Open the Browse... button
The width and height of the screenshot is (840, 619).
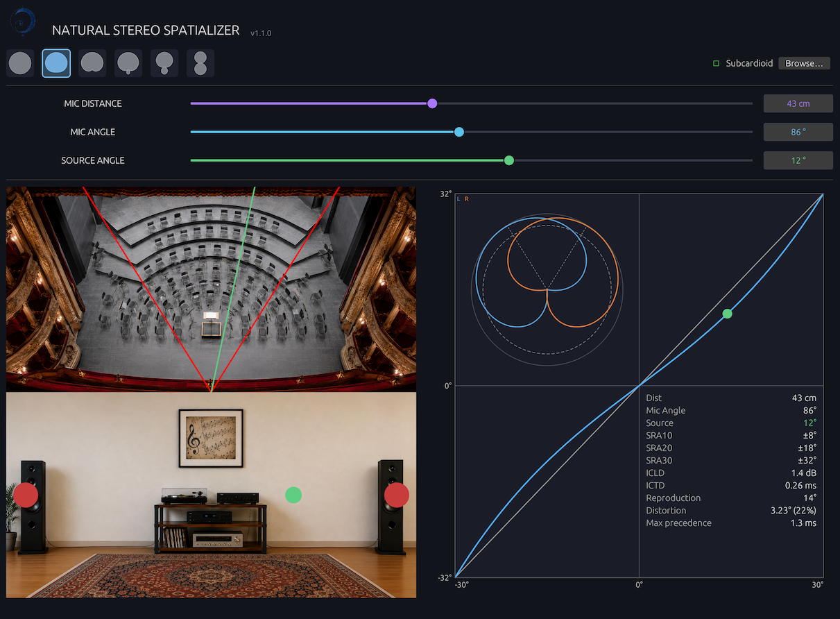click(x=804, y=63)
